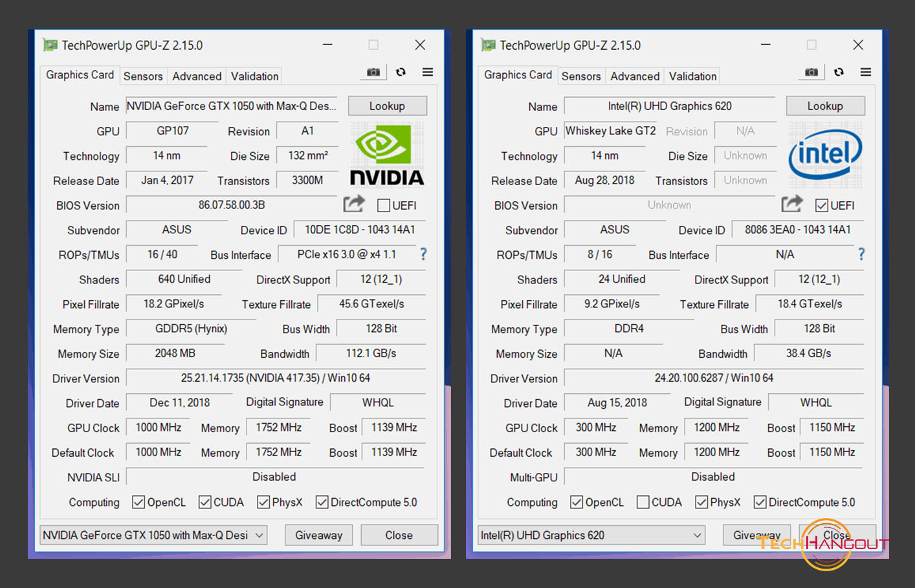Screen dimensions: 915x588
Task: Toggle CUDA checkbox in NVIDIA window
Action: pyautogui.click(x=205, y=503)
